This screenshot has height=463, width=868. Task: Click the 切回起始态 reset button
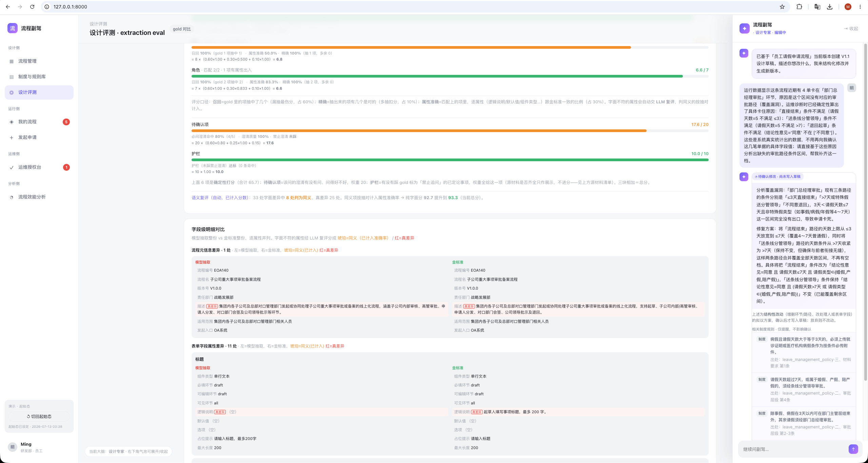point(39,416)
